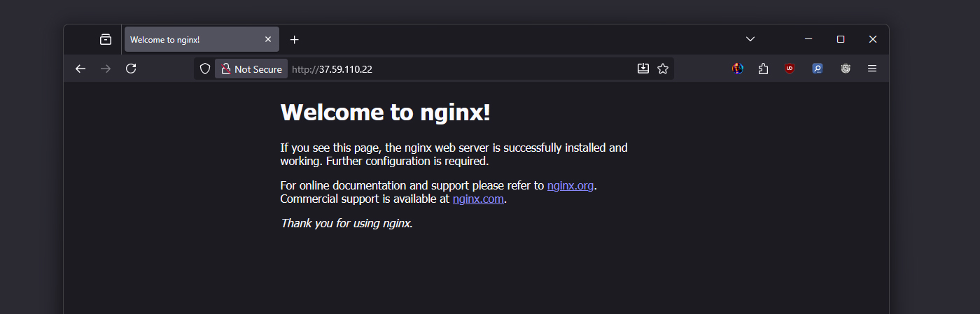Open the nginx.com commercial support link
Viewport: 980px width, 314px height.
pyautogui.click(x=478, y=199)
